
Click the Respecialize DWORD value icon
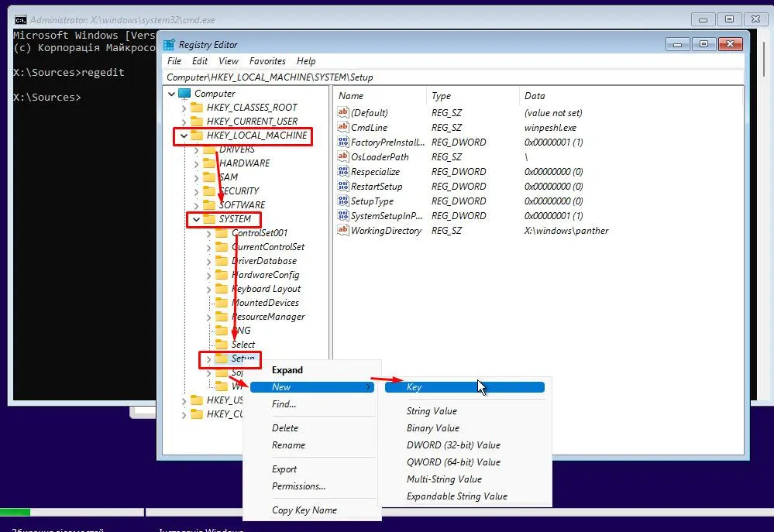(x=343, y=172)
